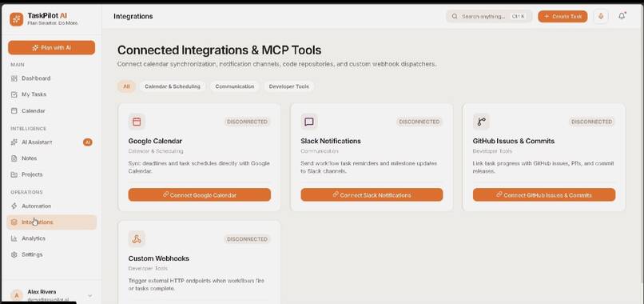The height and width of the screenshot is (304, 644).
Task: Click the Calendar sidebar icon
Action: pyautogui.click(x=14, y=110)
